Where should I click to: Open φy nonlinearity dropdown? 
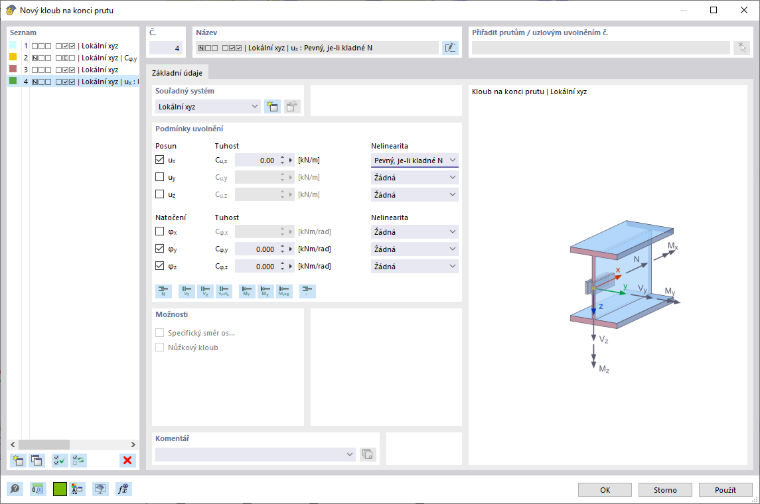414,249
